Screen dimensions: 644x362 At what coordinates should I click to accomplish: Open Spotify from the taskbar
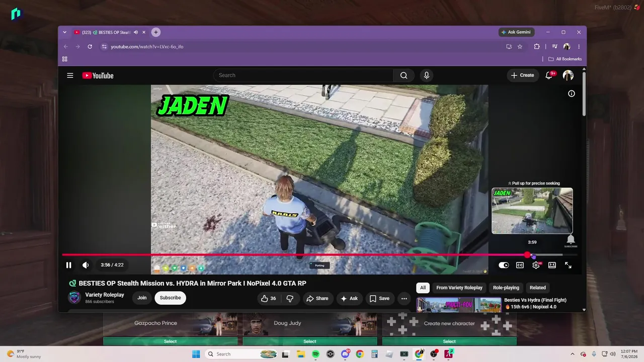click(315, 354)
